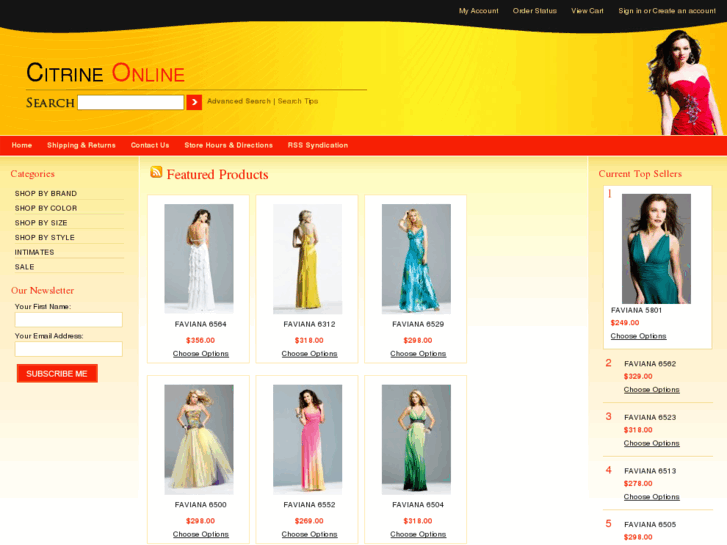Open Faviana 6504 green dress thumbnail

coord(416,439)
